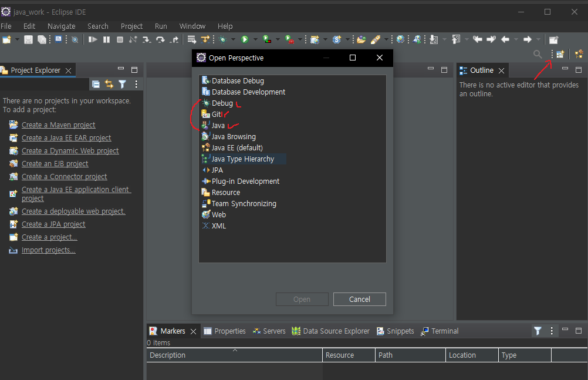The width and height of the screenshot is (588, 380).
Task: Open the Window menu
Action: 192,26
